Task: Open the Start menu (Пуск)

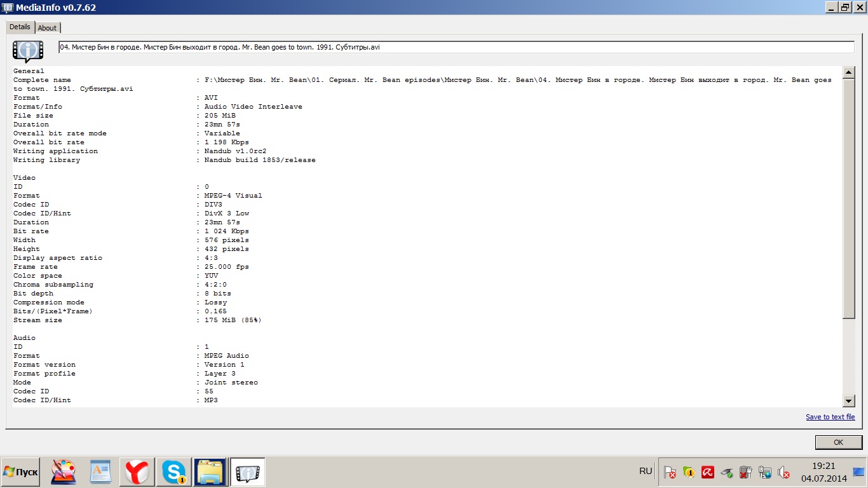Action: point(20,472)
